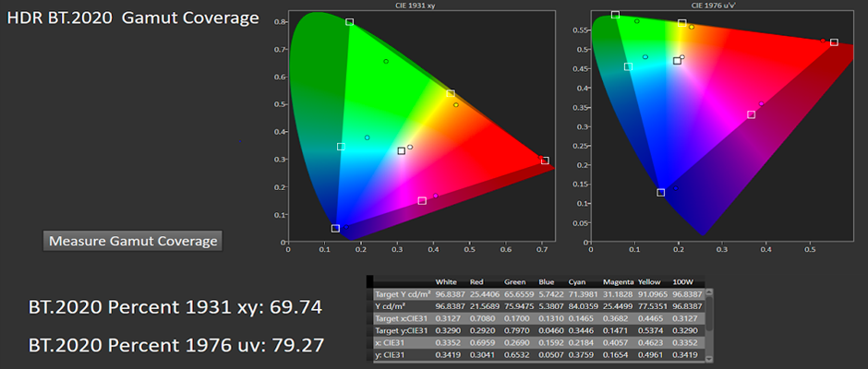Screen dimensions: 868x369
Task: Click the 'BT.2020 Percent 1931 xy: 69.74' readout
Action: click(175, 307)
